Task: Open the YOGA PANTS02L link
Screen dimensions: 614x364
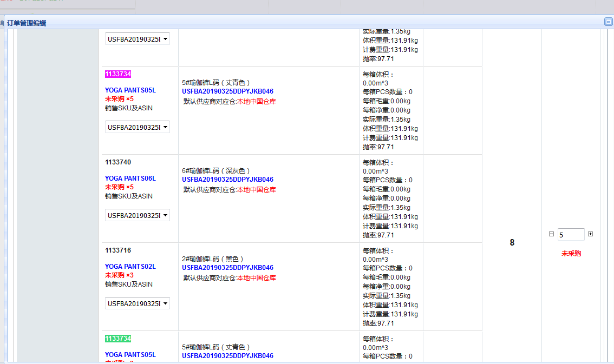Action: pyautogui.click(x=130, y=267)
